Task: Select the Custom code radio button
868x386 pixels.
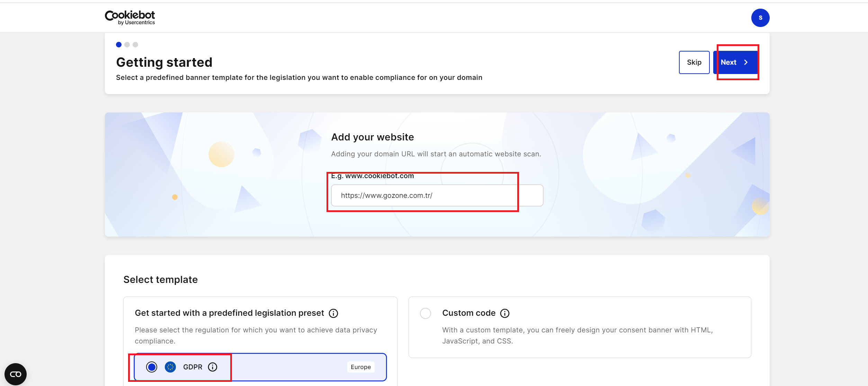Action: [426, 313]
